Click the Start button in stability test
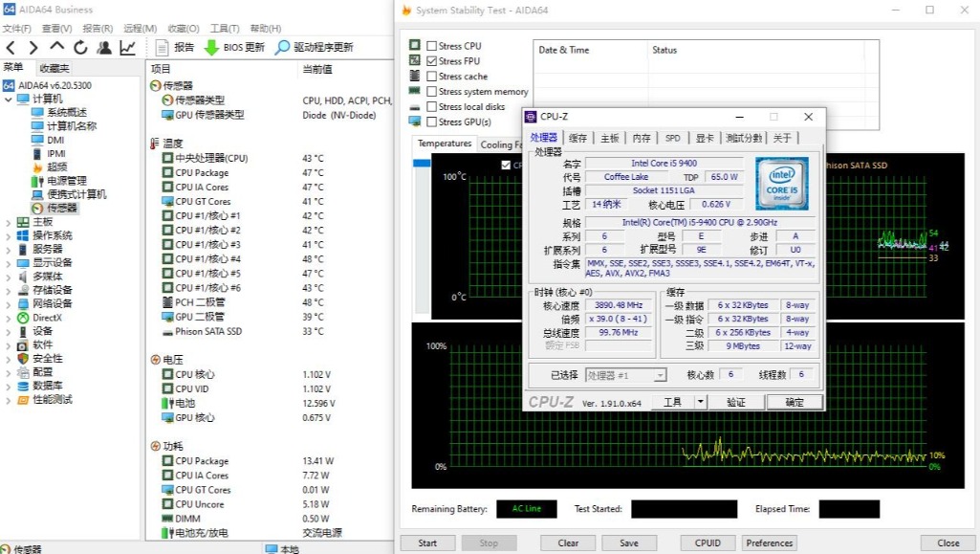 coord(427,543)
